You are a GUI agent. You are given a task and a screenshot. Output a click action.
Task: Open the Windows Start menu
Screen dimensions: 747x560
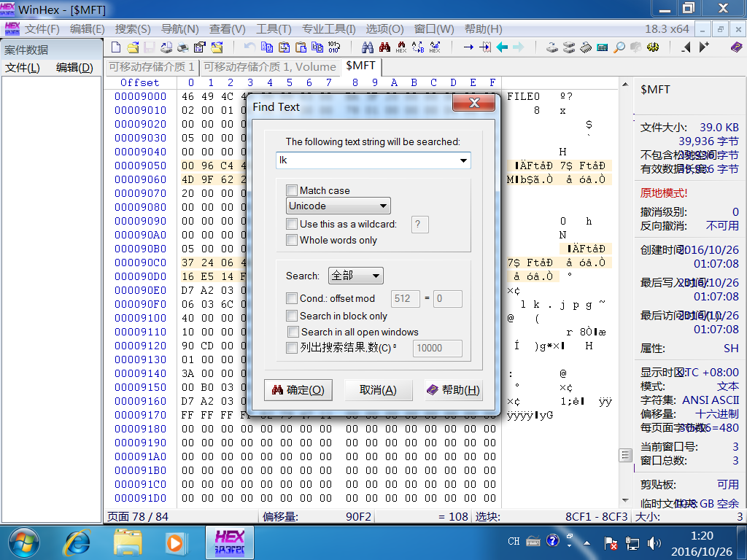pyautogui.click(x=24, y=542)
